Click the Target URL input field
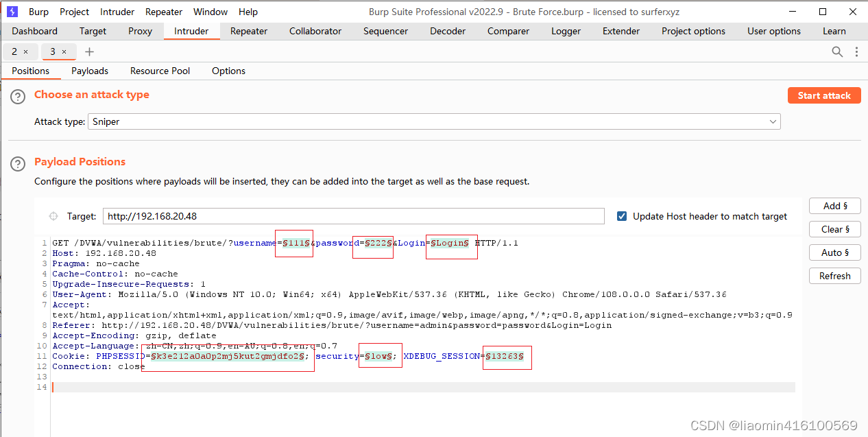The height and width of the screenshot is (437, 868). point(354,216)
